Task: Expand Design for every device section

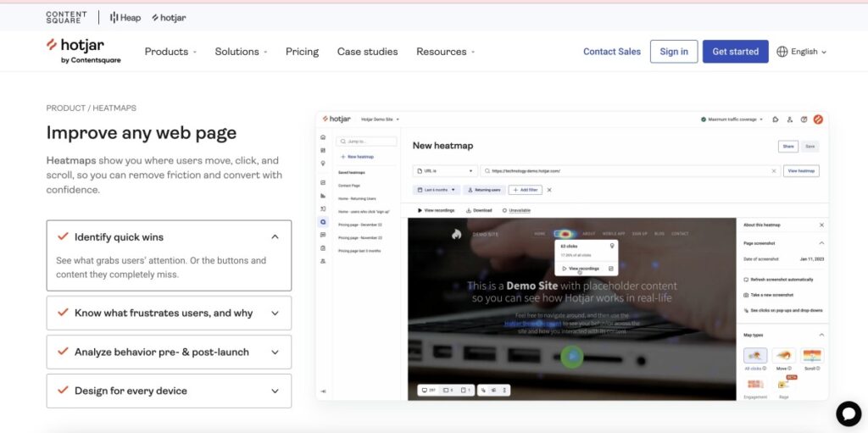Action: point(169,391)
